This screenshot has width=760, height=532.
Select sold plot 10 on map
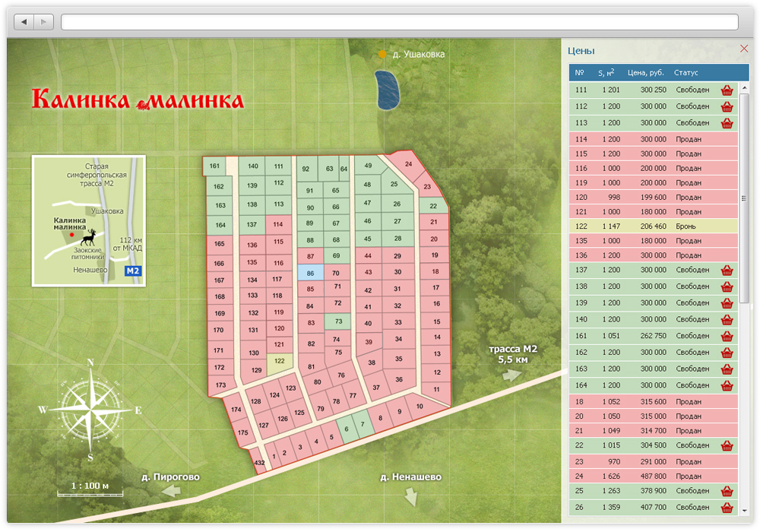coord(420,406)
